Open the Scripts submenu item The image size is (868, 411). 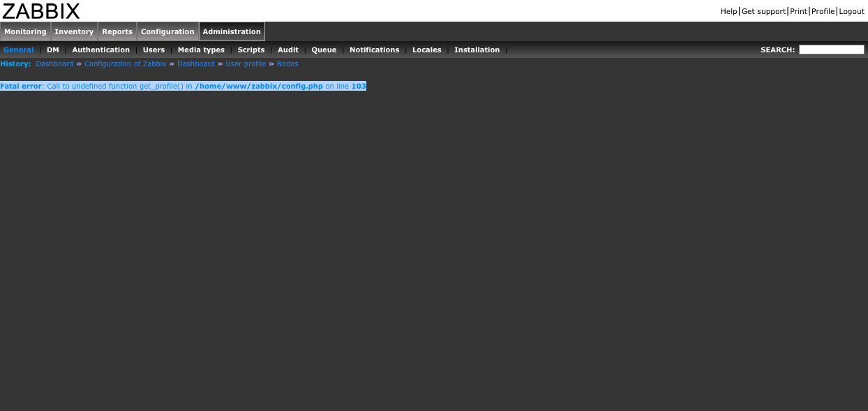point(251,50)
